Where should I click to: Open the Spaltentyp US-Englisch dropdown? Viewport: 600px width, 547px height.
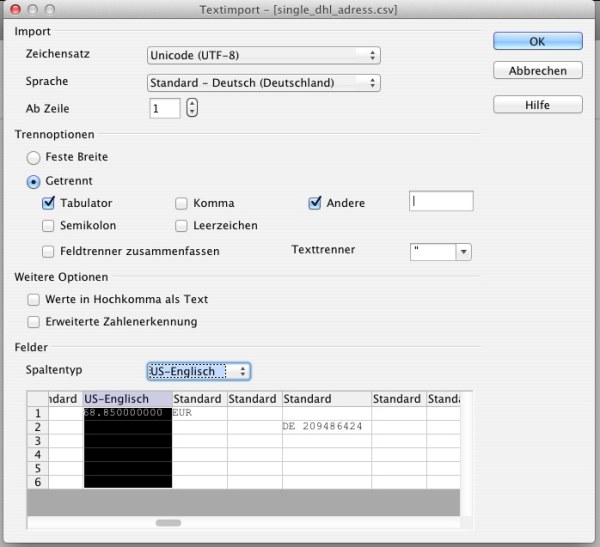[199, 371]
